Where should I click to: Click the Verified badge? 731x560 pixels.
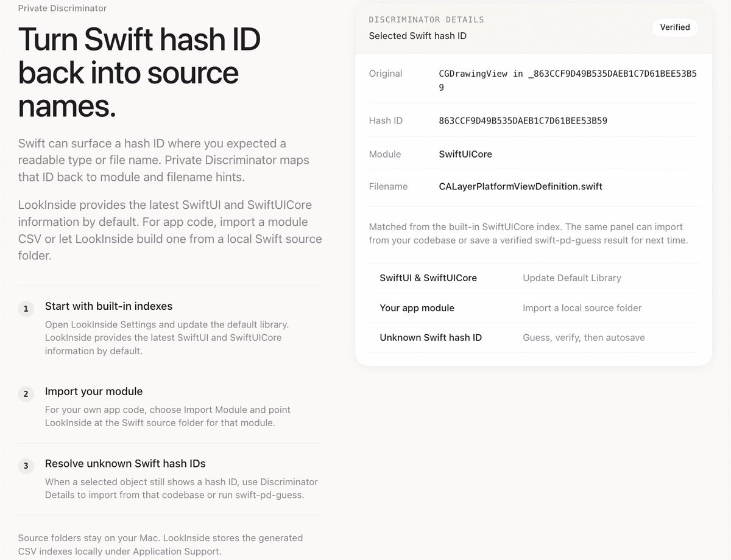(x=675, y=27)
